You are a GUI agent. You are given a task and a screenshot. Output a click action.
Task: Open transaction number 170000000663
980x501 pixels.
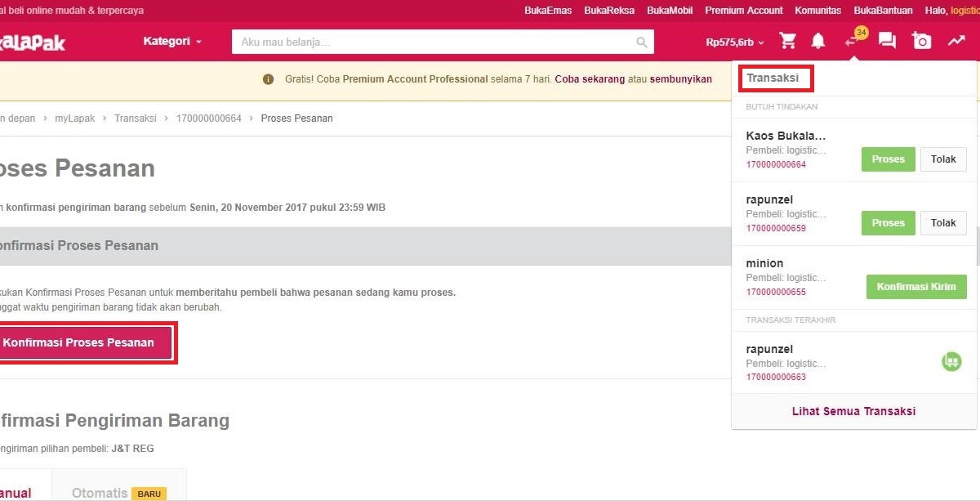tap(776, 378)
